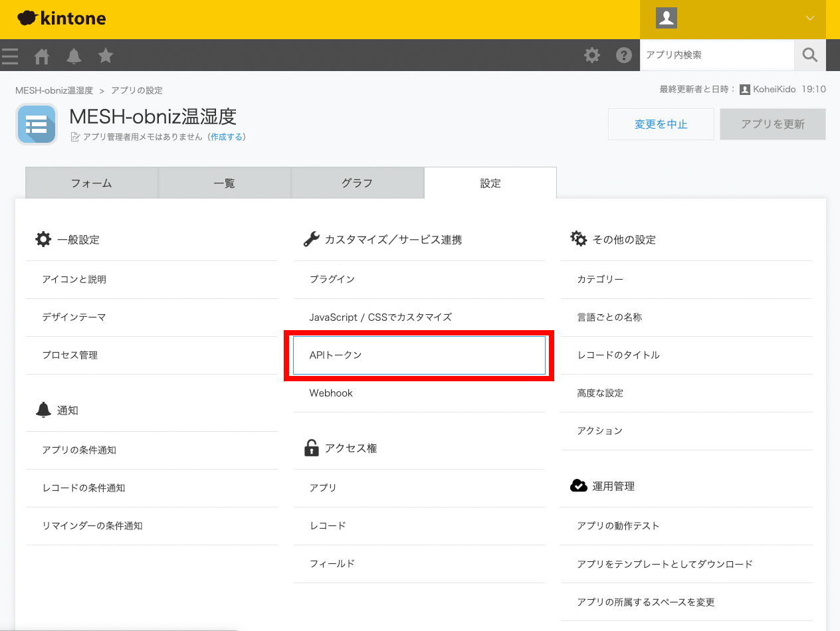This screenshot has width=840, height=631.
Task: Click アプリをテンプレートとしてダウンロード
Action: 687,564
